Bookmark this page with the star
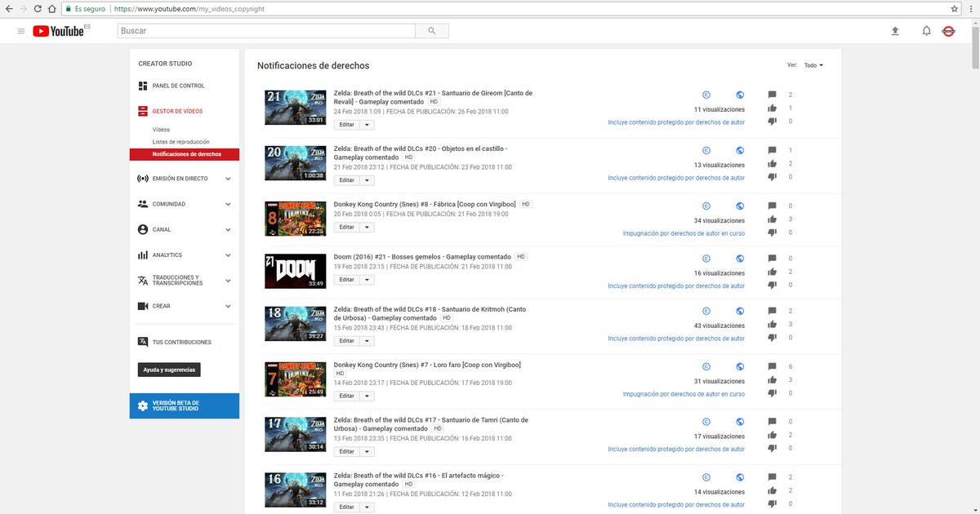Screen dimensions: 980x514 click(955, 8)
